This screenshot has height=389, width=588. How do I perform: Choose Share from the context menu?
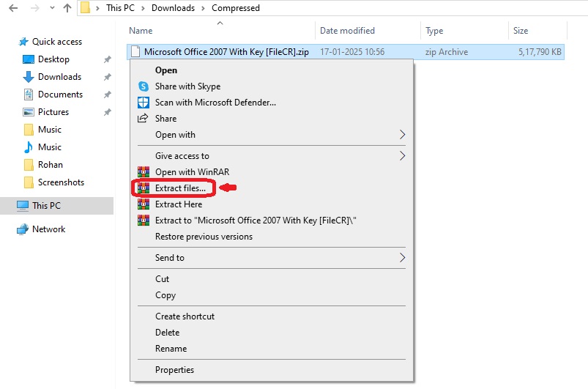pos(165,119)
